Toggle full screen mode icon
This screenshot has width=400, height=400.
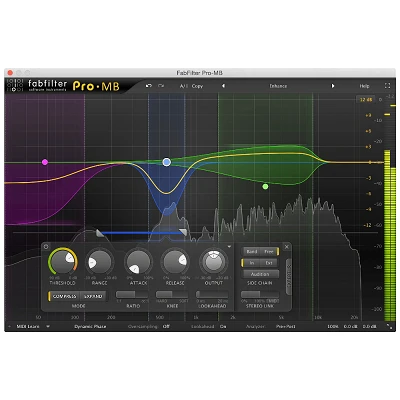387,86
